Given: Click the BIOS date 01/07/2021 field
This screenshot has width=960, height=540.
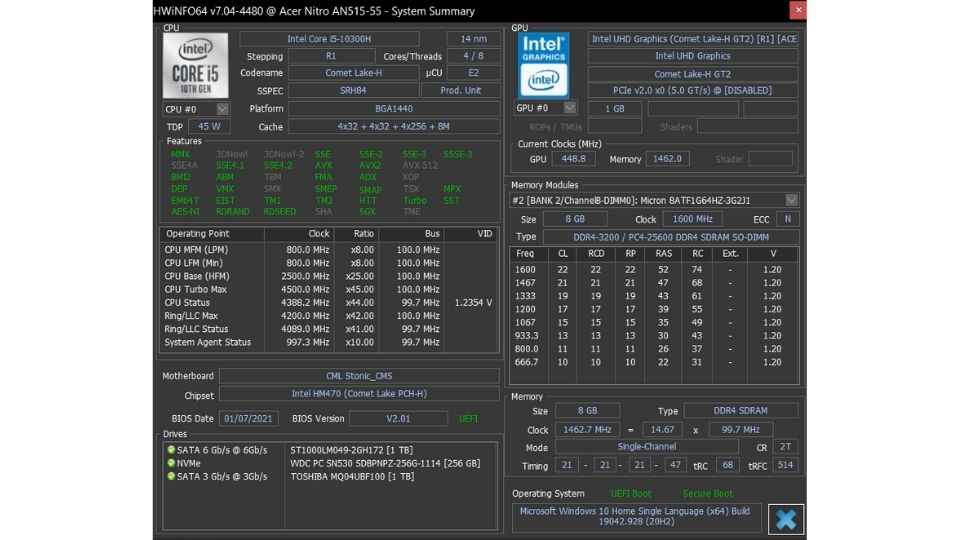Looking at the screenshot, I should 248,419.
